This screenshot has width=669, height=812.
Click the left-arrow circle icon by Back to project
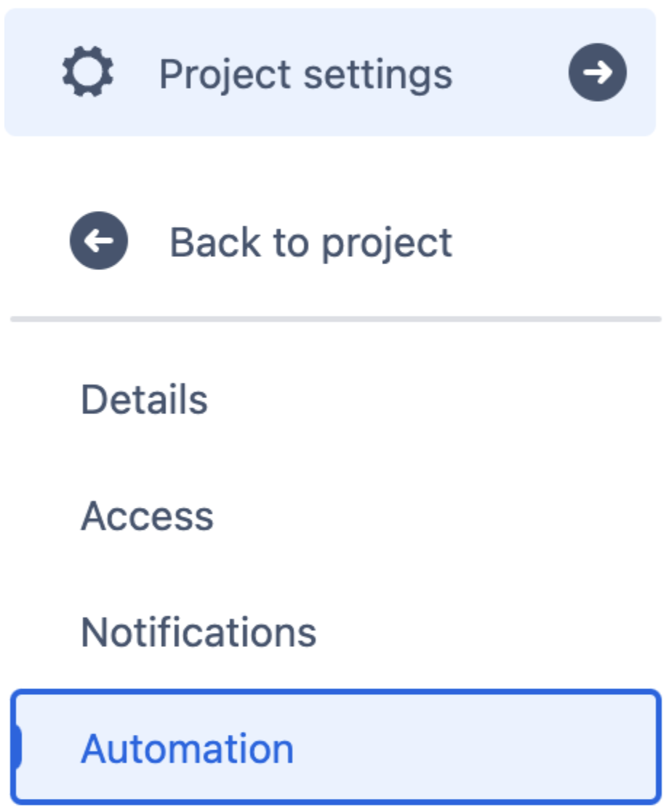[x=99, y=241]
